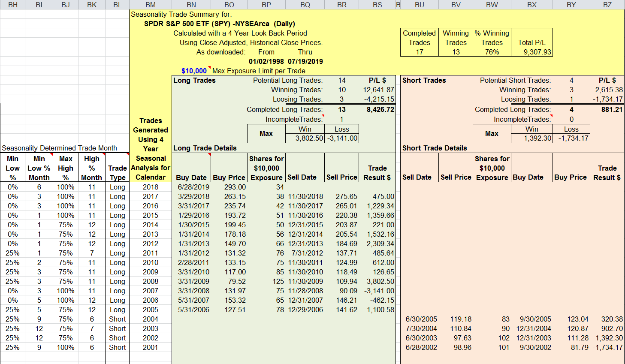This screenshot has width=625, height=364.
Task: Click the 'Short Trade Details' heading
Action: [434, 148]
